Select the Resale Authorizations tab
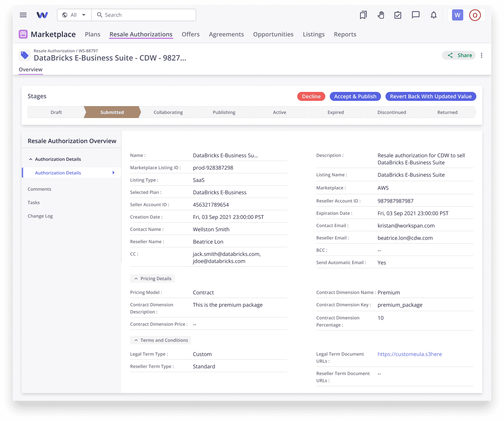504x421 pixels. (x=141, y=34)
